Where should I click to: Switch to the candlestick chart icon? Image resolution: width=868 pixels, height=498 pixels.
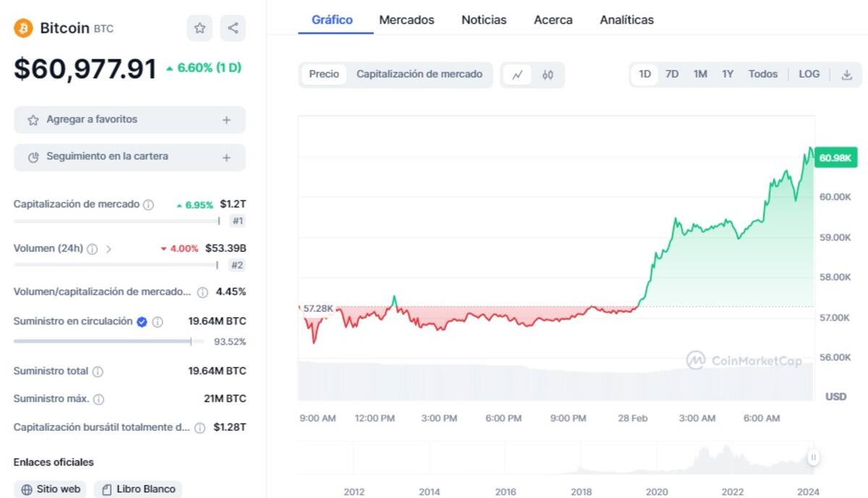click(548, 75)
